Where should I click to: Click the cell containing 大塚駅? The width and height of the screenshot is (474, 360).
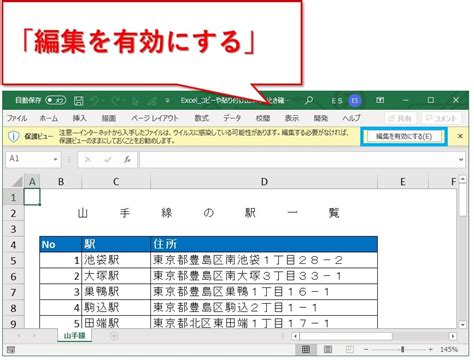(x=116, y=276)
